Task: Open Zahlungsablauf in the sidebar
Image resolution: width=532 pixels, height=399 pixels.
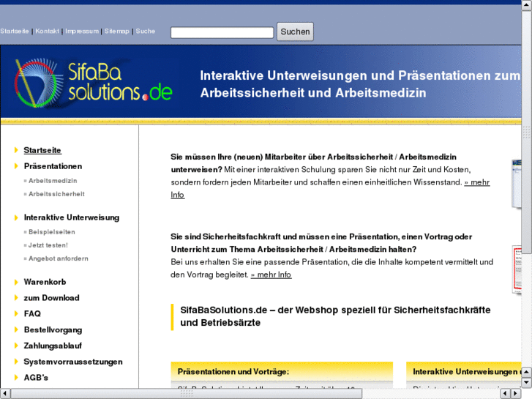Action: coord(53,346)
